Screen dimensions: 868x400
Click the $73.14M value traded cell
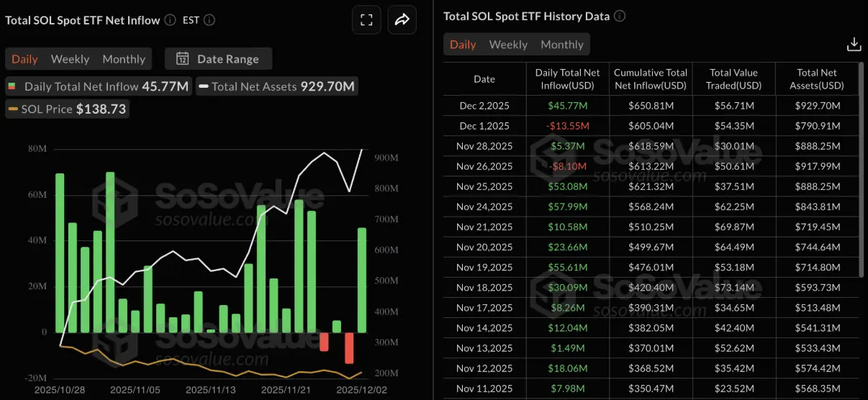pyautogui.click(x=734, y=287)
